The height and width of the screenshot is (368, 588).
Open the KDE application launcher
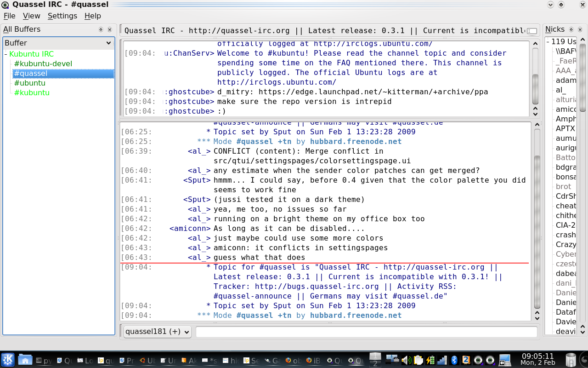click(x=8, y=360)
